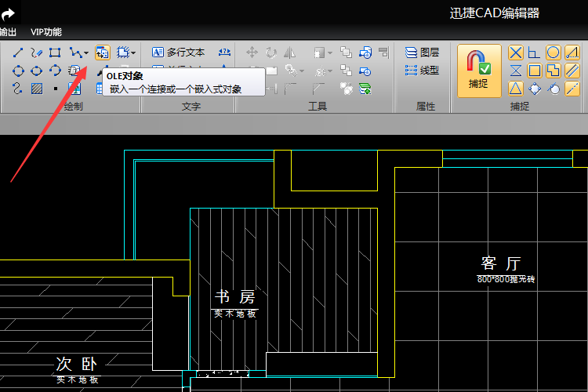Image resolution: width=588 pixels, height=392 pixels.
Task: Toggle the perpendicular right-angle snap
Action: 534,53
